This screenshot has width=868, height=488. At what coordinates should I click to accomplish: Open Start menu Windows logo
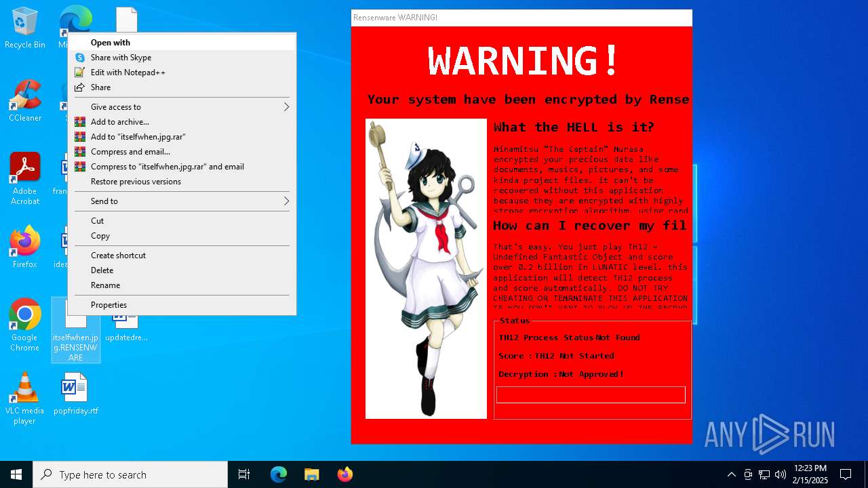click(x=16, y=474)
